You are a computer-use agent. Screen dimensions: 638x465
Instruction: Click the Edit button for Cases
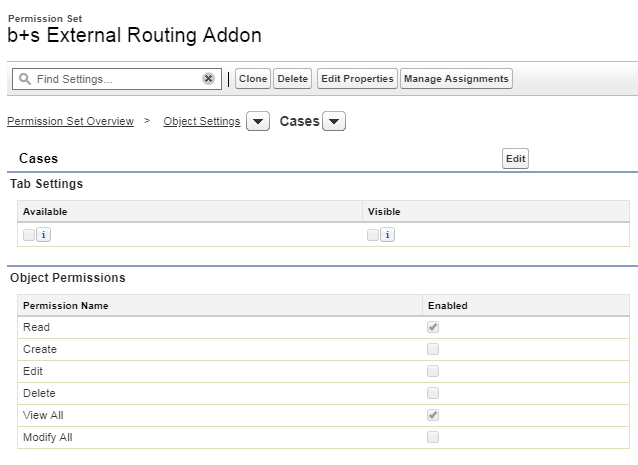pyautogui.click(x=516, y=159)
